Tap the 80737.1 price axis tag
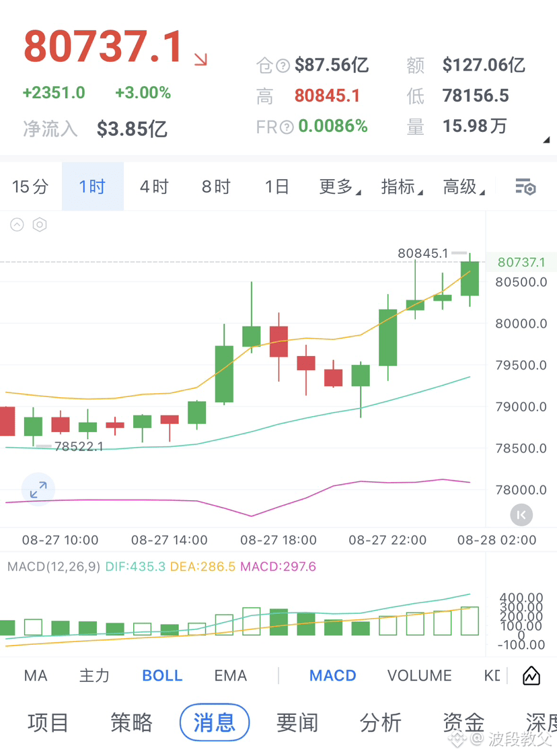The width and height of the screenshot is (557, 756). (521, 263)
